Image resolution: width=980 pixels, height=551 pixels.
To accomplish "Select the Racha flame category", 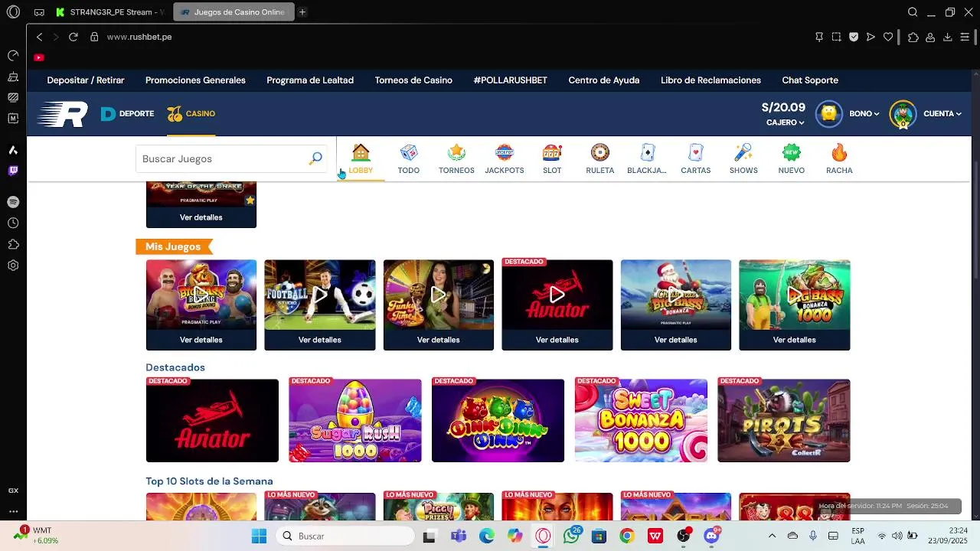I will click(839, 158).
